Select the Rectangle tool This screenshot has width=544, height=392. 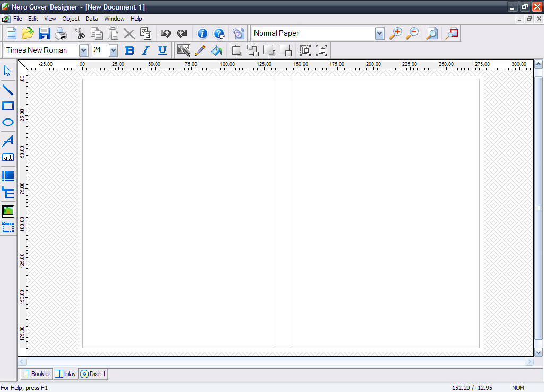[8, 106]
